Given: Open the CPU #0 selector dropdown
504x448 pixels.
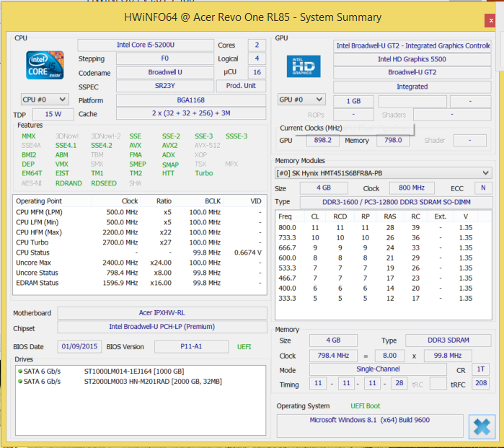Looking at the screenshot, I should (x=45, y=100).
